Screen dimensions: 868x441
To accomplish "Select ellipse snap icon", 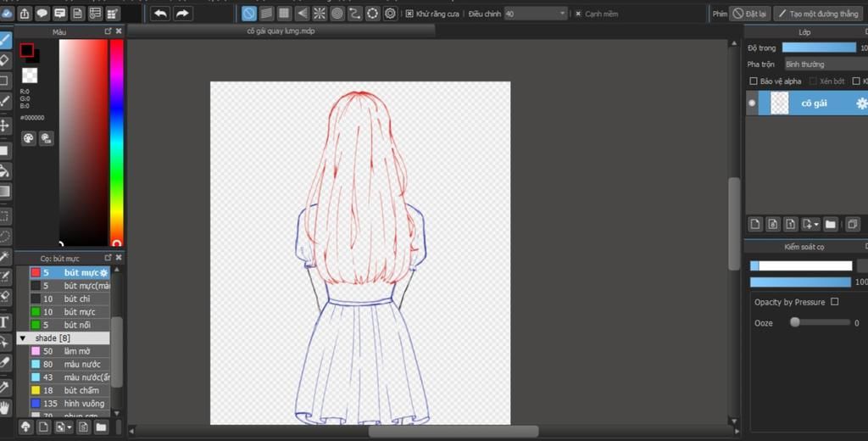I will coord(373,14).
